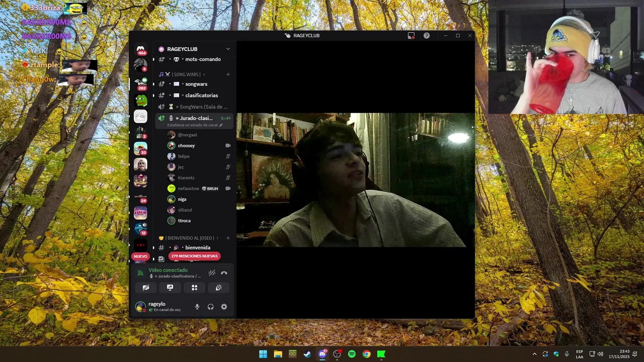
Task: Open Discord direct messages home icon
Action: [140, 49]
